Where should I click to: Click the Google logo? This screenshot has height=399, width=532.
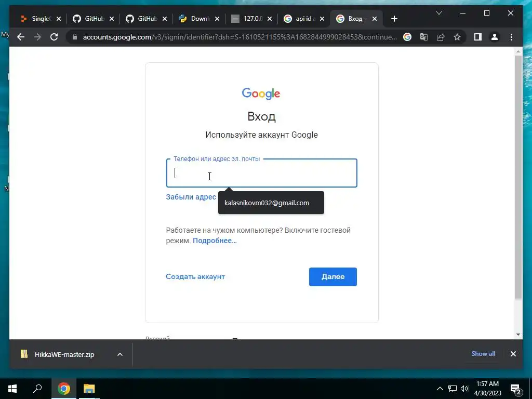261,94
